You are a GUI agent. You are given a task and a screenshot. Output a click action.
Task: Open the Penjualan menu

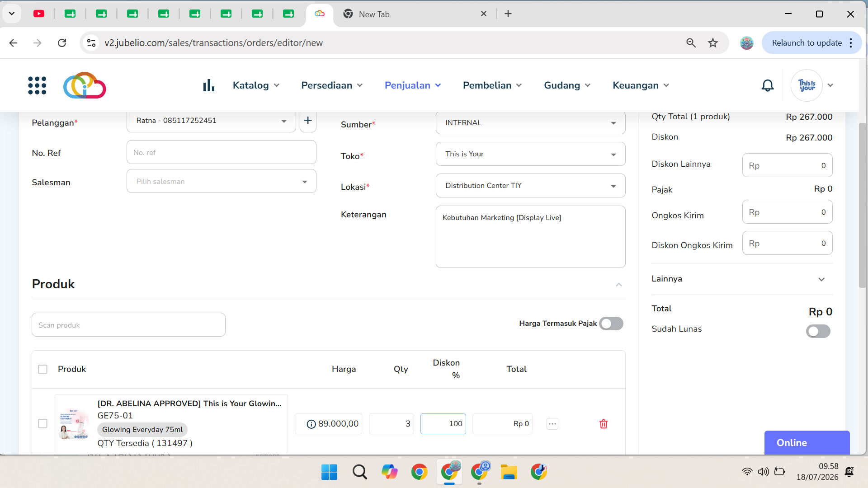413,85
